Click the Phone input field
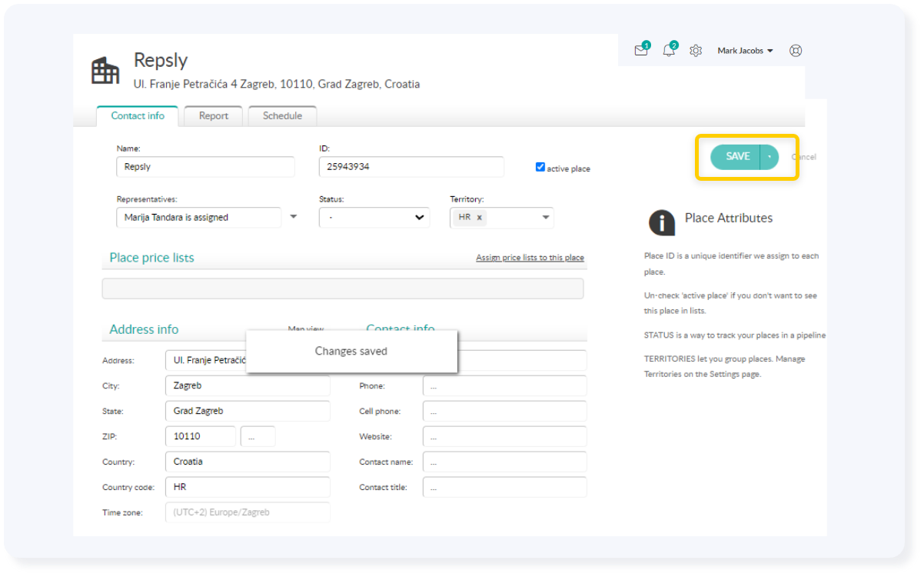Image resolution: width=924 pixels, height=577 pixels. [x=504, y=386]
